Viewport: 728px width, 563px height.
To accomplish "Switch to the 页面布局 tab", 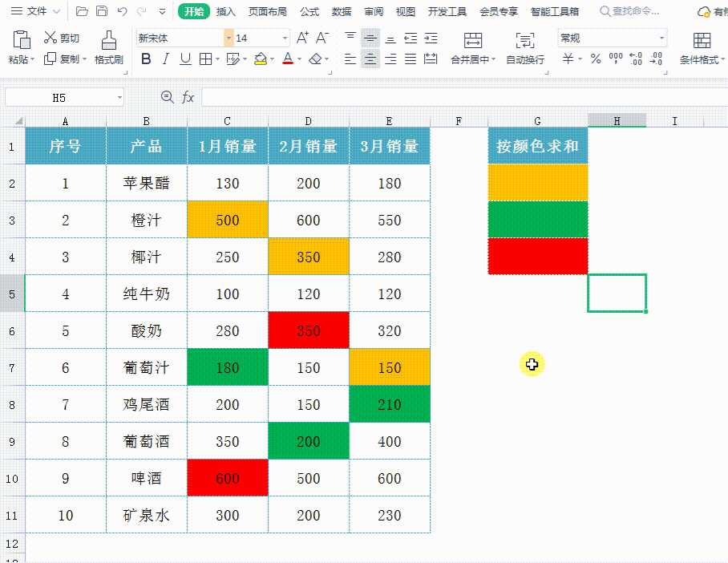I will [268, 11].
